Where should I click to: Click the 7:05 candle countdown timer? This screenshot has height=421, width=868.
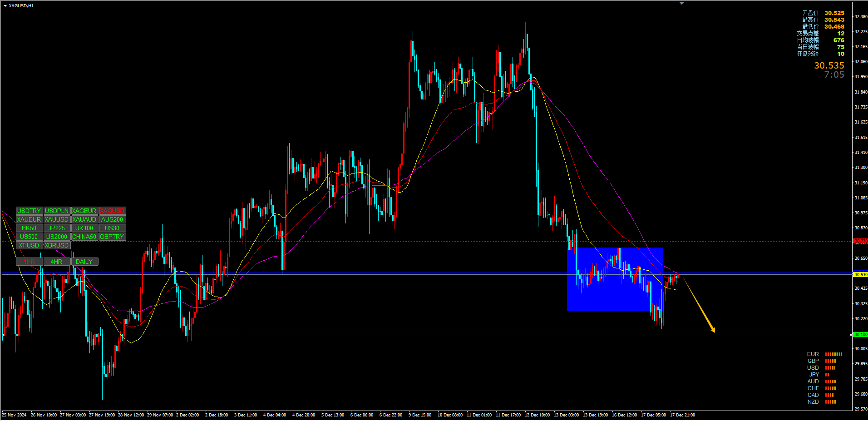pos(834,75)
